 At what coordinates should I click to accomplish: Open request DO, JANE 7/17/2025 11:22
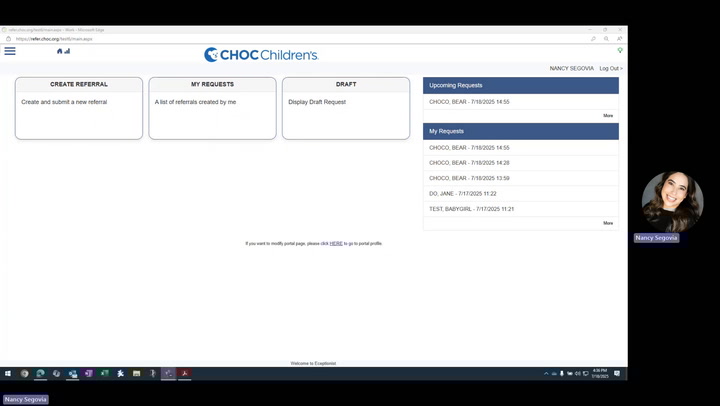pos(521,194)
